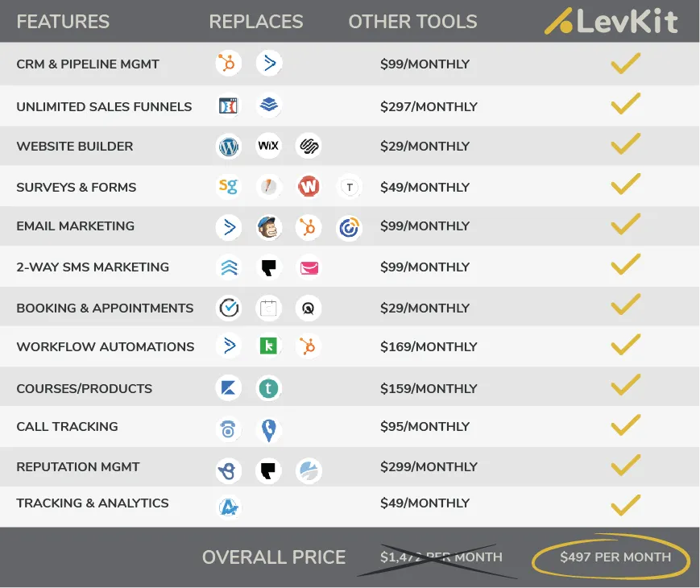Click the green Keap icon in Workflow Automations
Viewport: 700px width, 588px height.
point(268,346)
